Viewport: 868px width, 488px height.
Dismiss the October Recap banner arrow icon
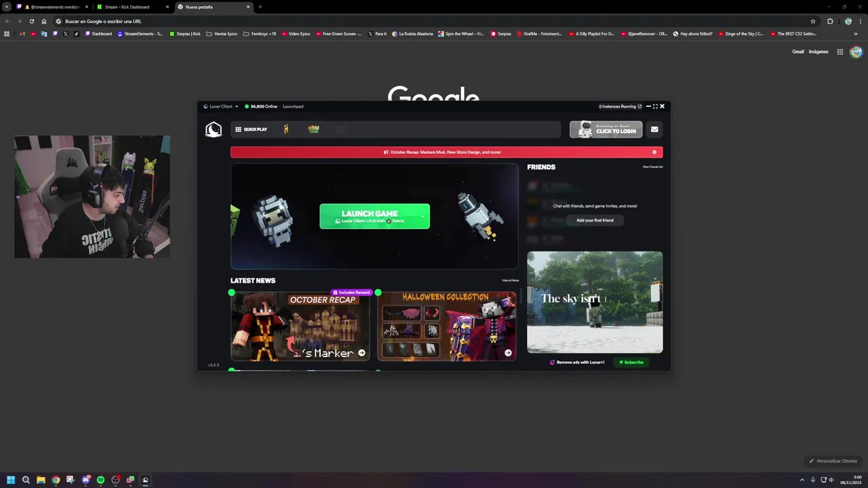(654, 152)
